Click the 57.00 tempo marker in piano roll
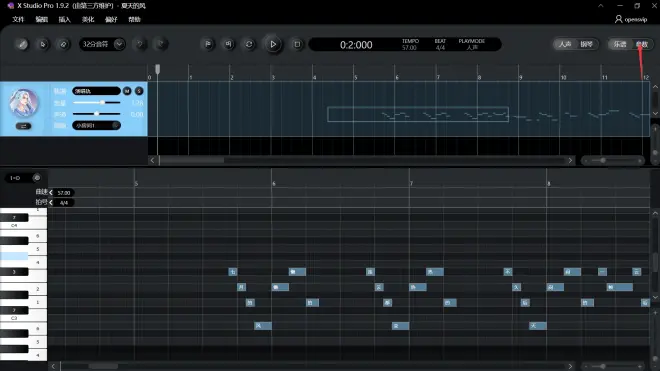 click(x=64, y=193)
